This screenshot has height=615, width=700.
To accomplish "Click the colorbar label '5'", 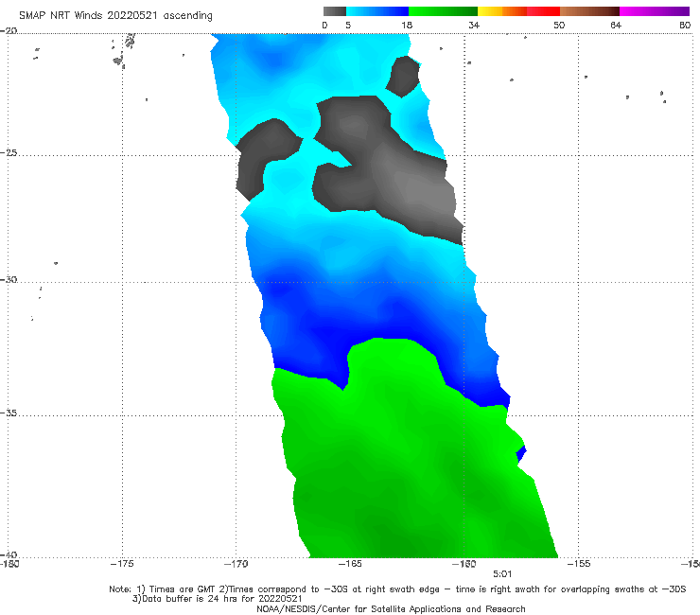I will click(x=348, y=25).
